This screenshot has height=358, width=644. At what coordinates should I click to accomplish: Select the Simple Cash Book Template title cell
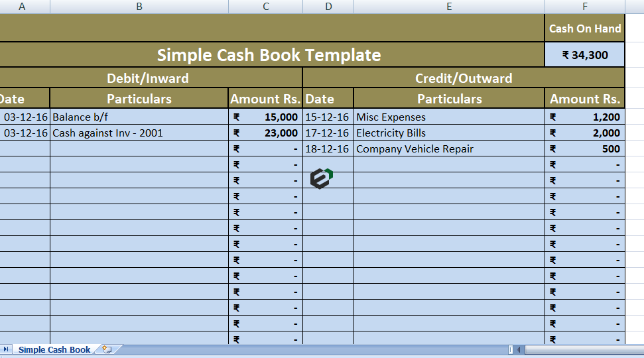click(x=269, y=55)
